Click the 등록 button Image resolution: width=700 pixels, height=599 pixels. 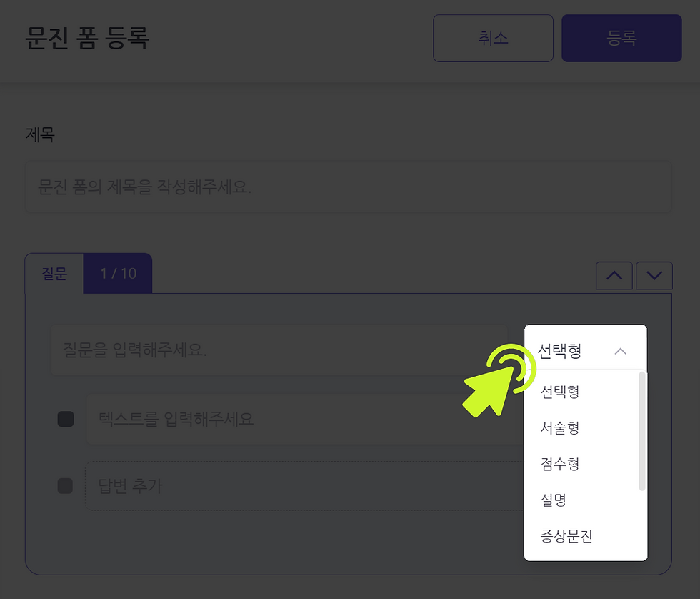point(621,38)
